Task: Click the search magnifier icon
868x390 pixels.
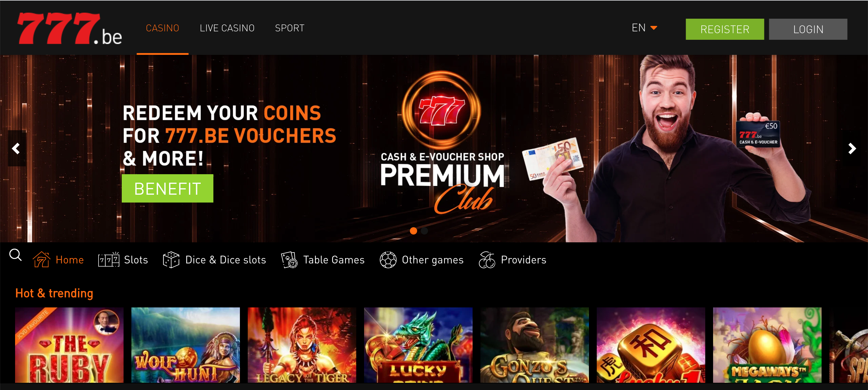Action: pos(15,255)
